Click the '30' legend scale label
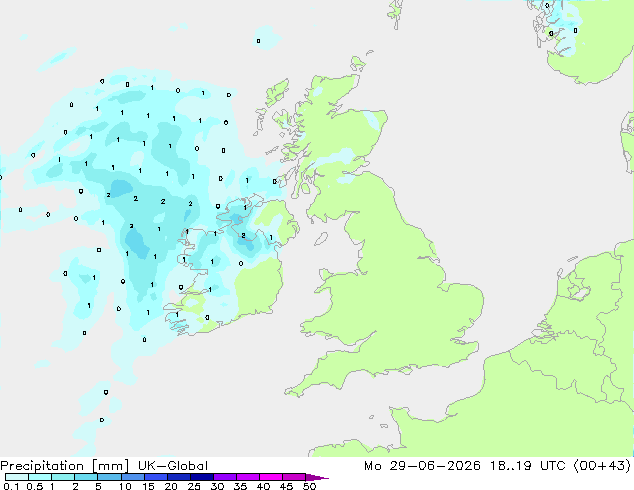This screenshot has height=490, width=634. point(217,486)
